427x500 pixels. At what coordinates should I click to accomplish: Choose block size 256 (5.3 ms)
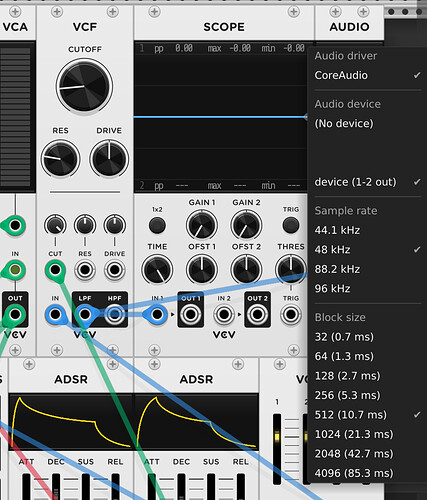[x=367, y=395]
